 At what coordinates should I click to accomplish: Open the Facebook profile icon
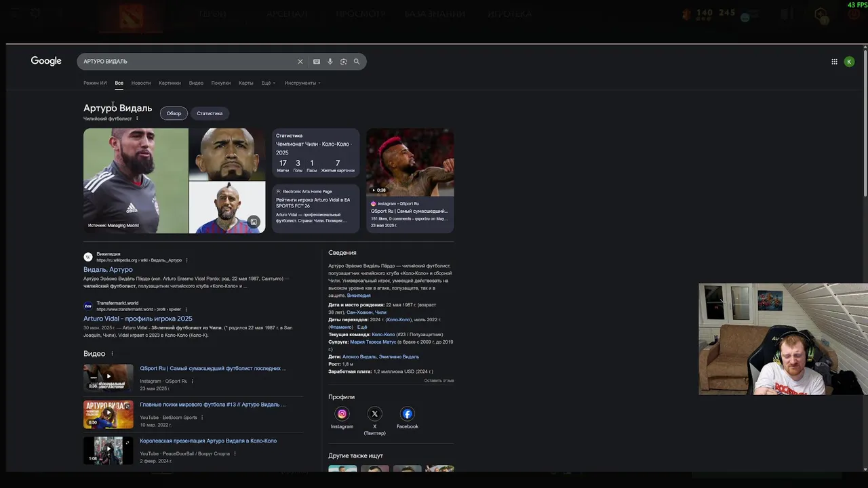[407, 413]
